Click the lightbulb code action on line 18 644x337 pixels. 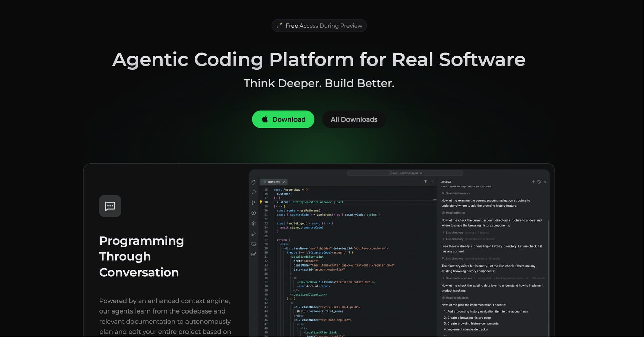click(261, 202)
